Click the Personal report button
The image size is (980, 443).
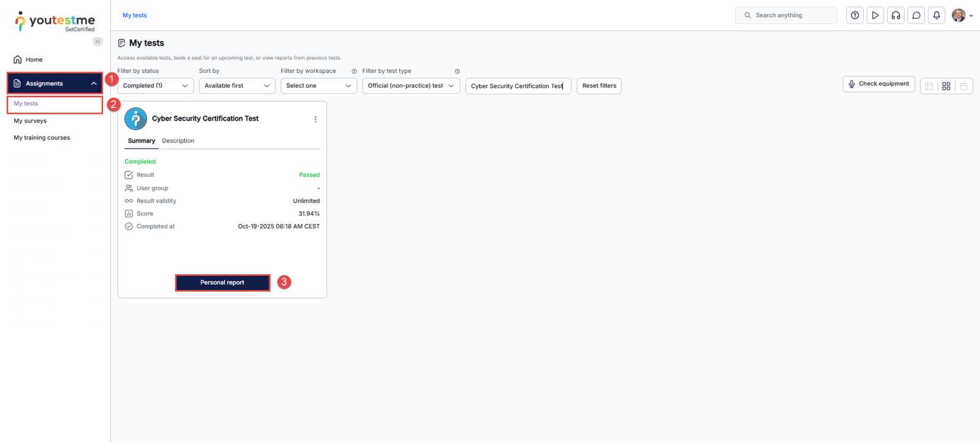[x=222, y=283]
